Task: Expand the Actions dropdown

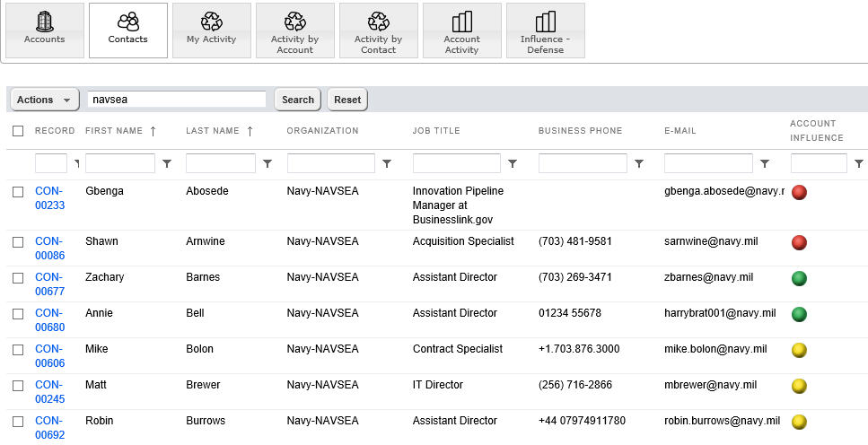Action: (x=44, y=100)
